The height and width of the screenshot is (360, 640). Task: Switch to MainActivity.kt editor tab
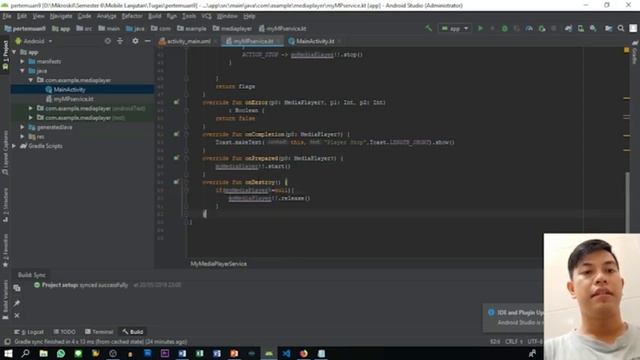[x=313, y=41]
